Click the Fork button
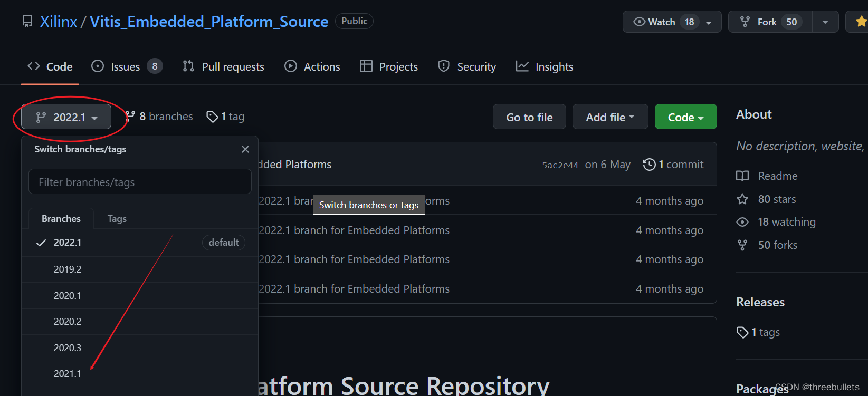 click(770, 22)
